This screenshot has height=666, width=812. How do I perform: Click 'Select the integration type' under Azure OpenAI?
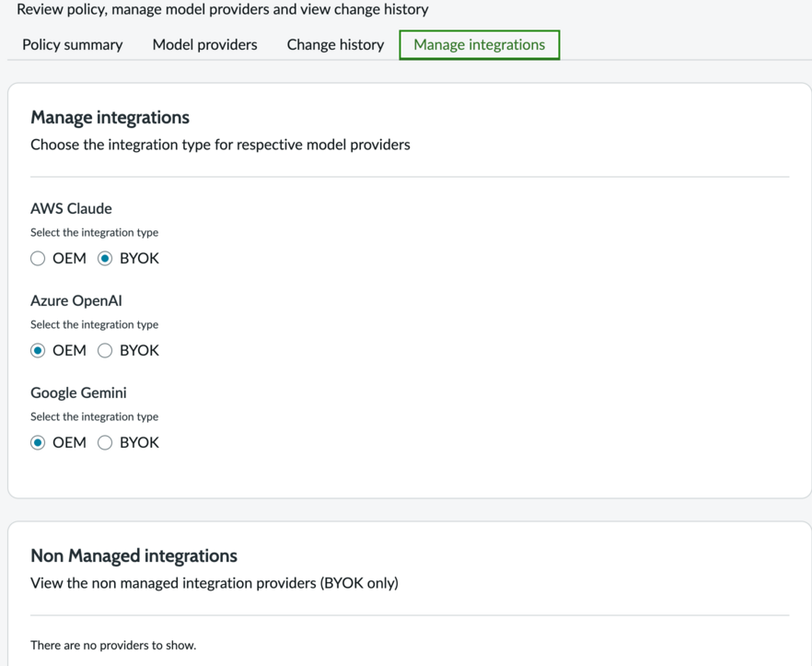pyautogui.click(x=94, y=325)
